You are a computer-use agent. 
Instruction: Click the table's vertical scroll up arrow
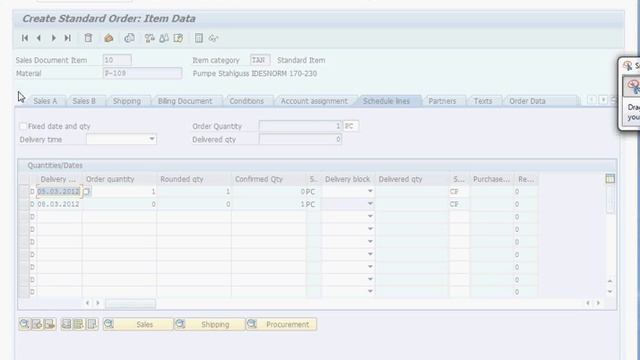coord(610,281)
